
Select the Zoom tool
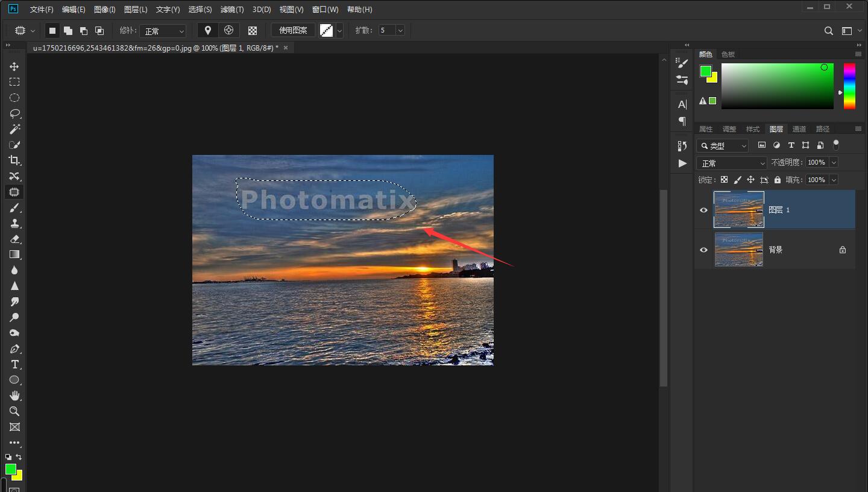[x=14, y=411]
